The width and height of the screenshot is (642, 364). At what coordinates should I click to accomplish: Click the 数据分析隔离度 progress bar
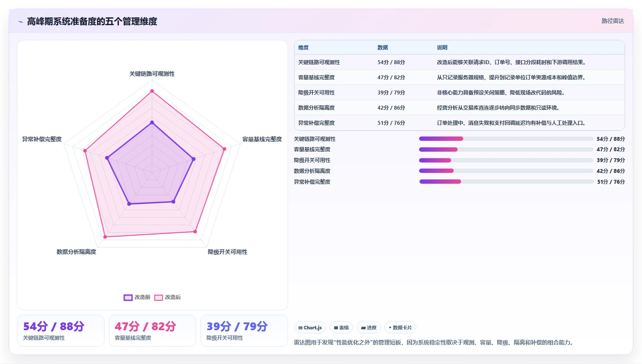(506, 171)
